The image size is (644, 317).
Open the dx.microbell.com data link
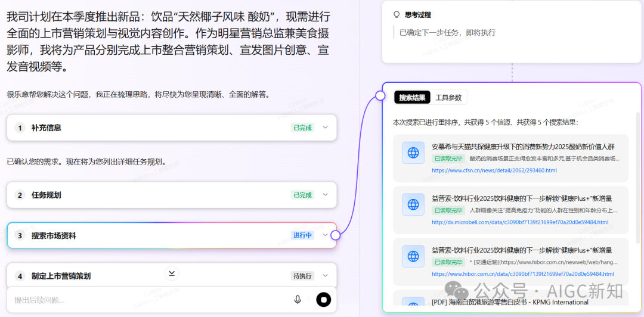pyautogui.click(x=520, y=222)
